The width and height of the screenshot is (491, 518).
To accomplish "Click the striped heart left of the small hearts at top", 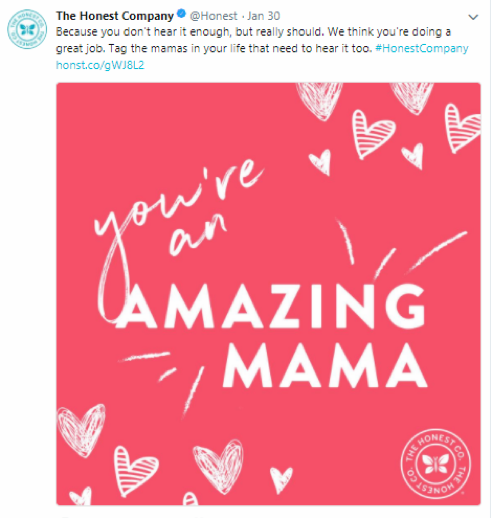I will [372, 133].
